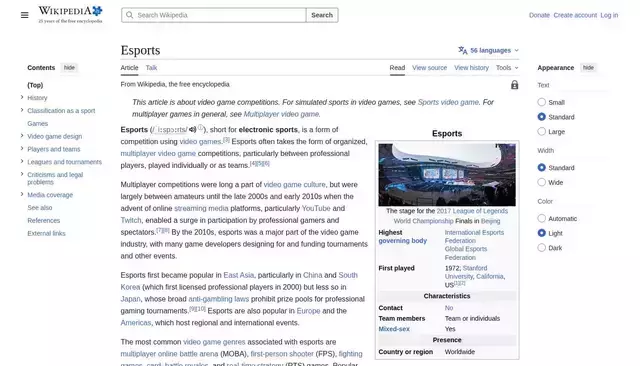Select Wide width option
Image resolution: width=640 pixels, height=366 pixels.
point(542,182)
